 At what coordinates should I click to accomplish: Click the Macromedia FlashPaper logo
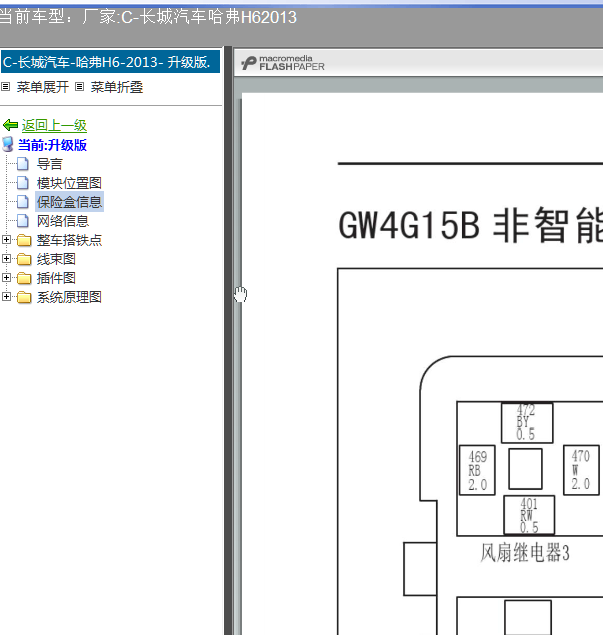coord(283,63)
